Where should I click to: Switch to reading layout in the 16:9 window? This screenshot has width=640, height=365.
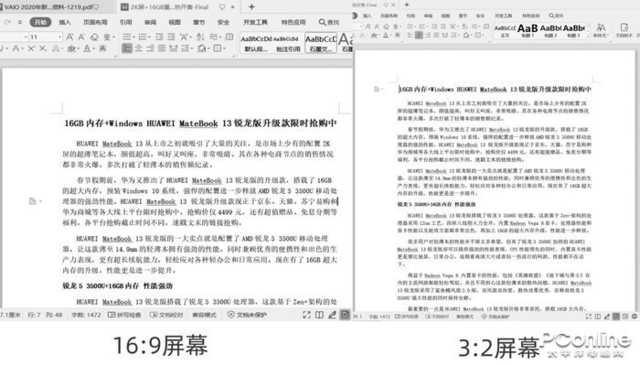coord(319,315)
